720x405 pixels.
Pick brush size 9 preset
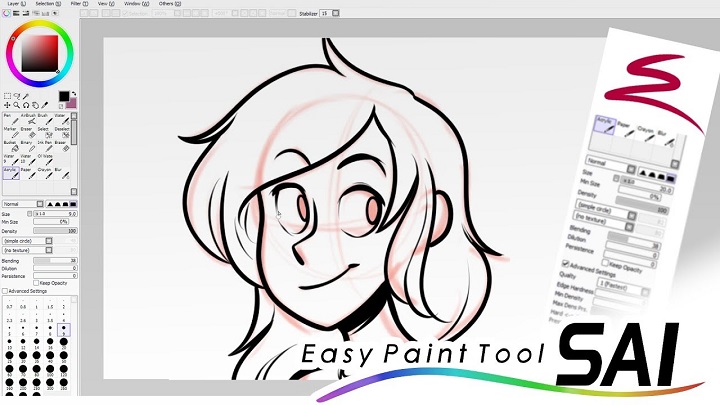pyautogui.click(x=64, y=330)
